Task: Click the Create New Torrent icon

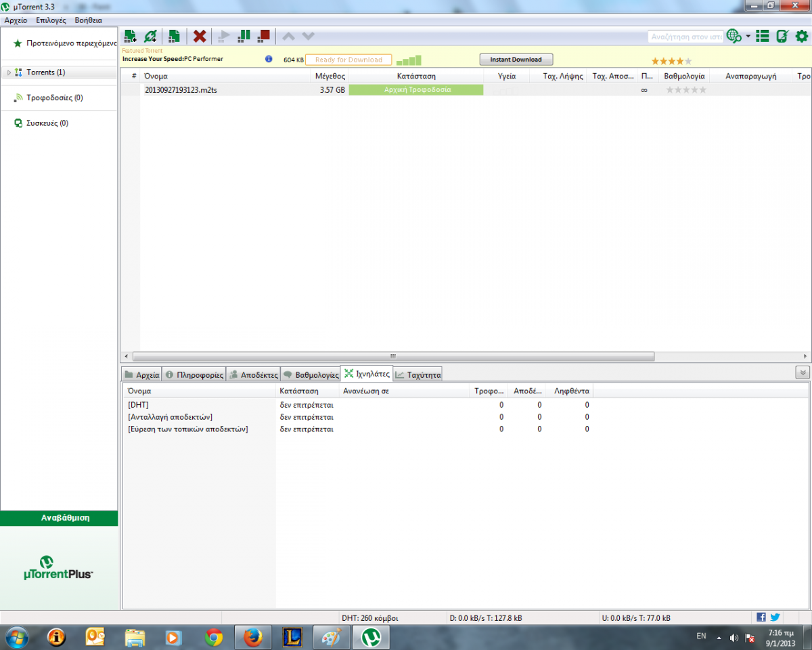Action: pyautogui.click(x=174, y=36)
